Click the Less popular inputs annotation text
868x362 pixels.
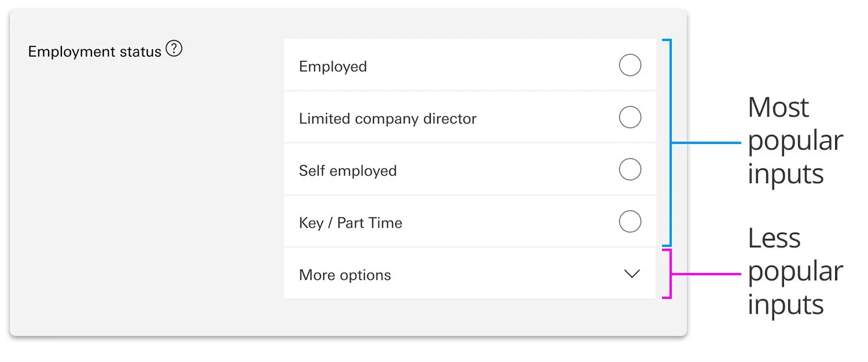pos(795,271)
